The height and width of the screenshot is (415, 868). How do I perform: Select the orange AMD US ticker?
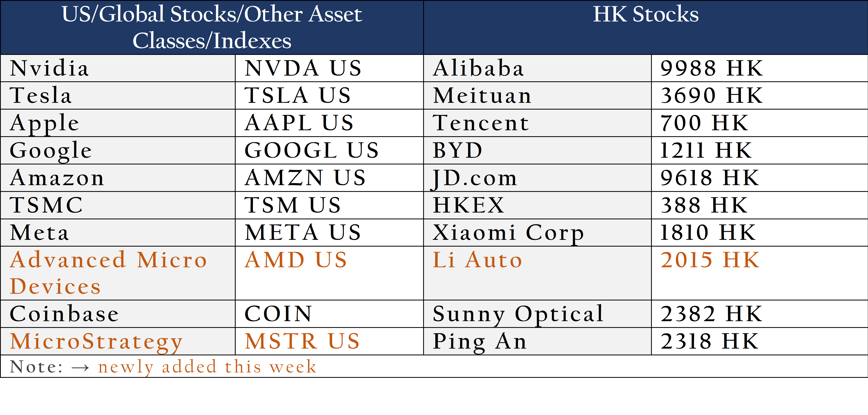point(296,260)
